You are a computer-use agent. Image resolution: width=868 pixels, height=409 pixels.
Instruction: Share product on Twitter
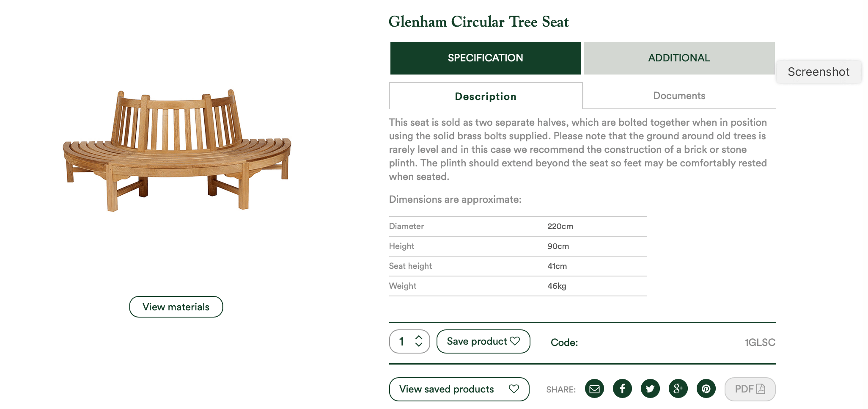650,389
